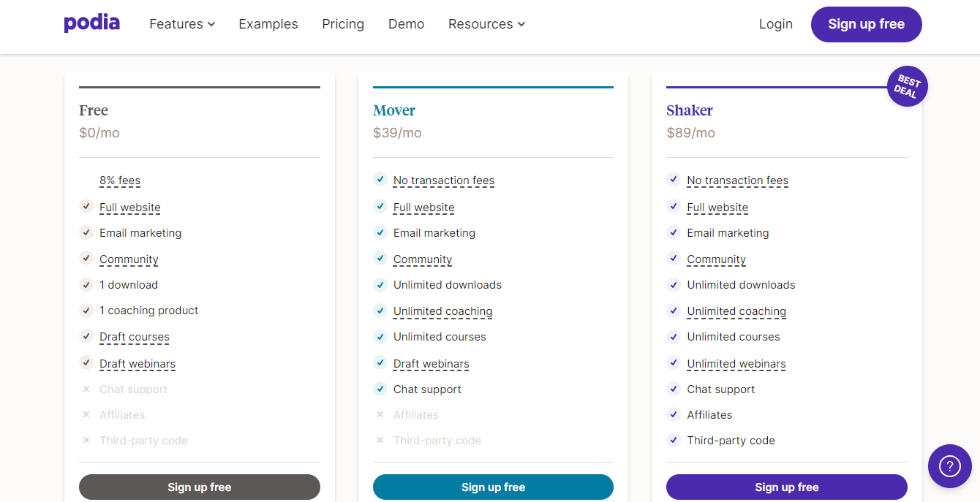Open the Examples page

click(x=268, y=24)
